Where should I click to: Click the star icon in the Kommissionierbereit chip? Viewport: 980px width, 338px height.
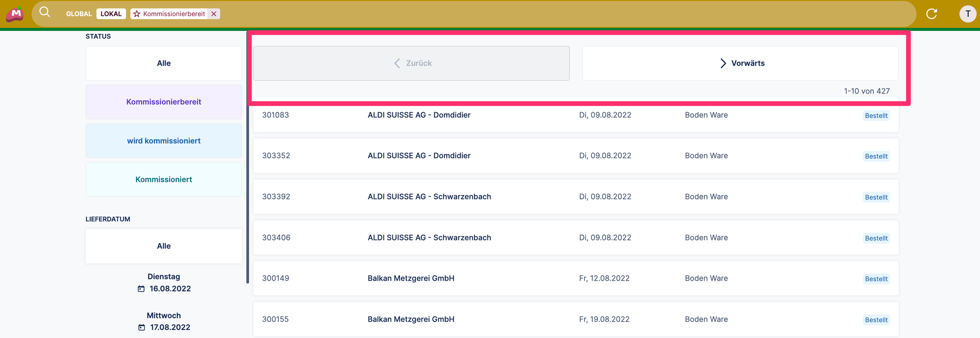137,14
